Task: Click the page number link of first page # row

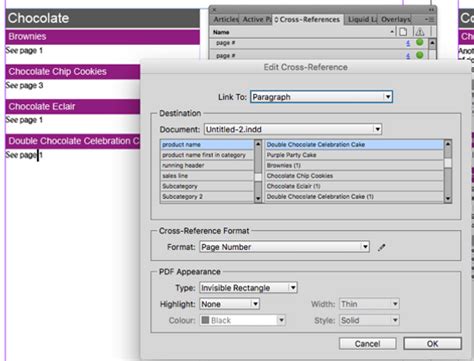Action: pos(408,43)
